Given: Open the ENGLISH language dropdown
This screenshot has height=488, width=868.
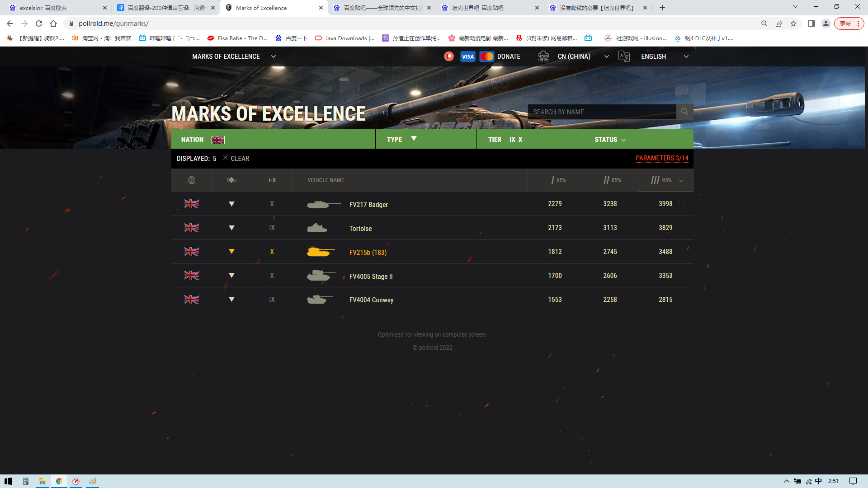Looking at the screenshot, I should 665,56.
